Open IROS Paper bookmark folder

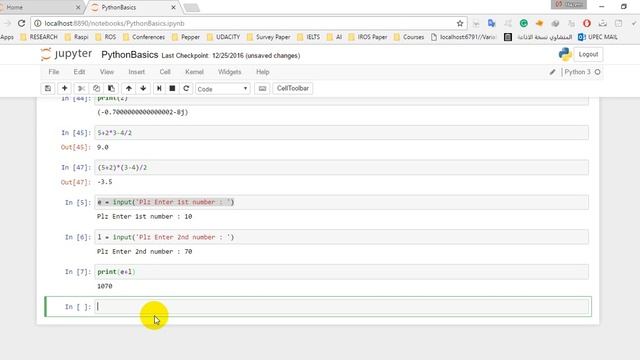coord(368,37)
